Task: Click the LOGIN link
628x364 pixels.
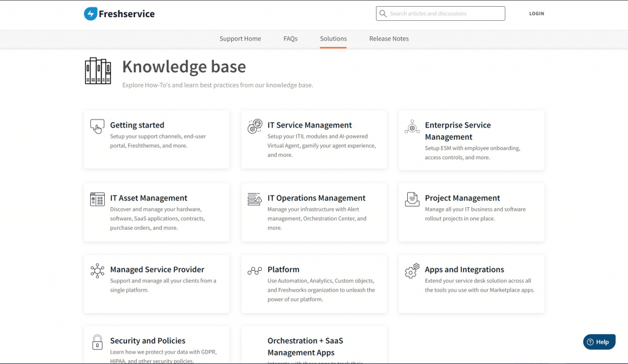Action: click(x=536, y=13)
